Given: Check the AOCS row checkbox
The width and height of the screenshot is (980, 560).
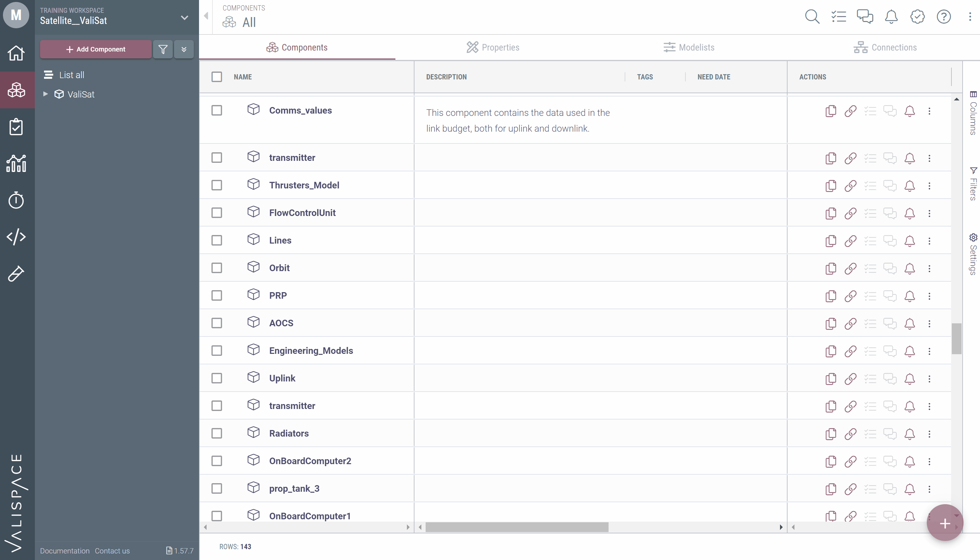Looking at the screenshot, I should (x=217, y=323).
